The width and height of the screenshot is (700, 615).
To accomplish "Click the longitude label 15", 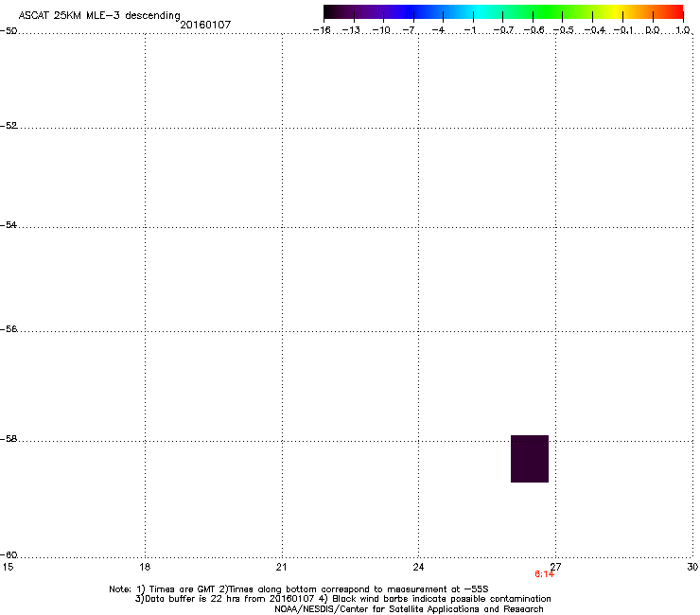I will click(x=8, y=567).
